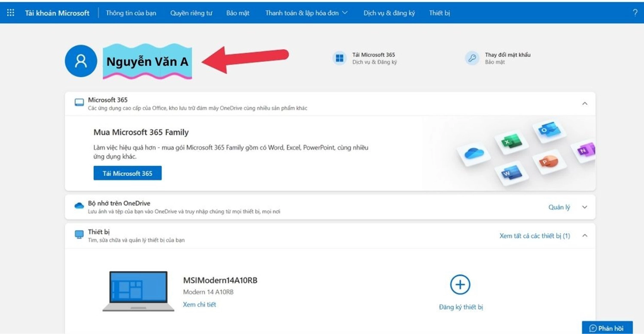The height and width of the screenshot is (334, 644).
Task: Open Xem tất cả các thiết bị (1)
Action: pos(535,236)
